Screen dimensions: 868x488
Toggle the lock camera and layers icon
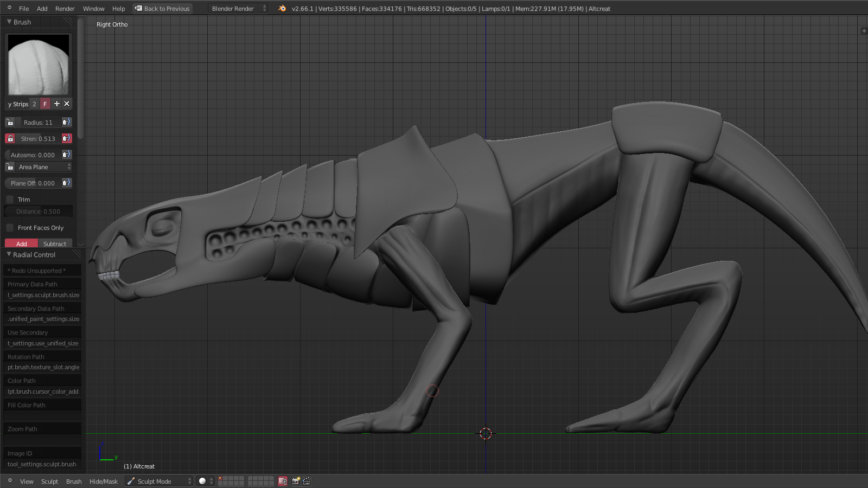pyautogui.click(x=282, y=481)
